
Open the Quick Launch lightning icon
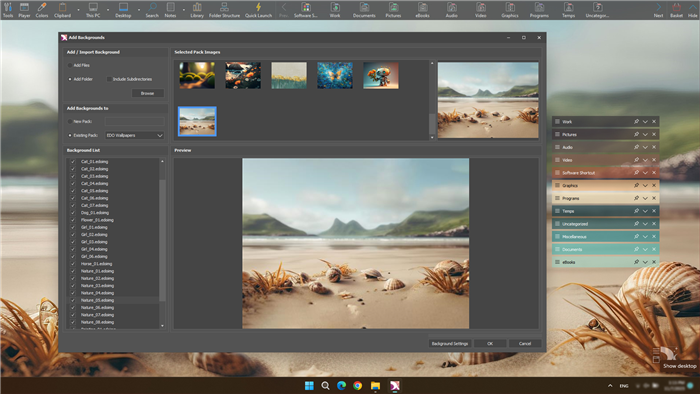point(258,9)
